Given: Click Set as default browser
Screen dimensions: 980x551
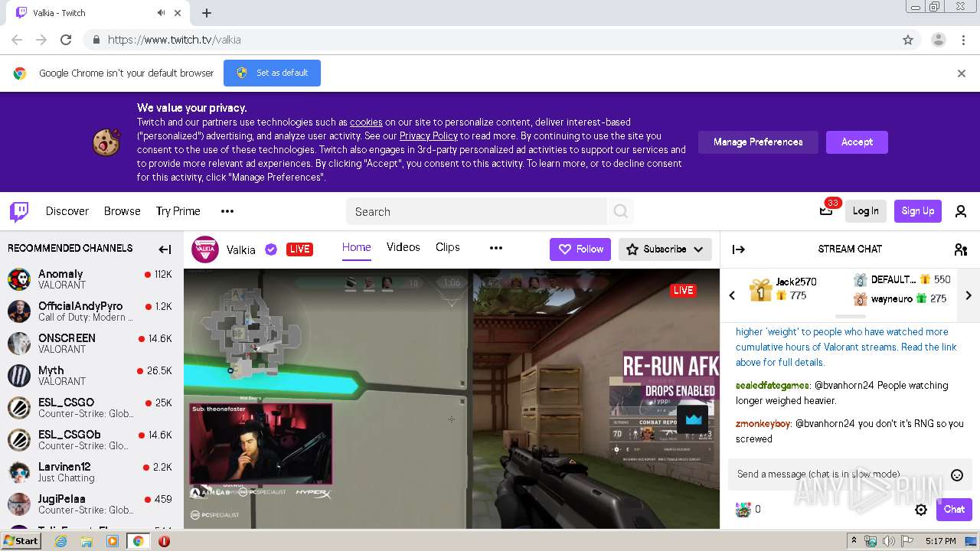Looking at the screenshot, I should click(272, 73).
